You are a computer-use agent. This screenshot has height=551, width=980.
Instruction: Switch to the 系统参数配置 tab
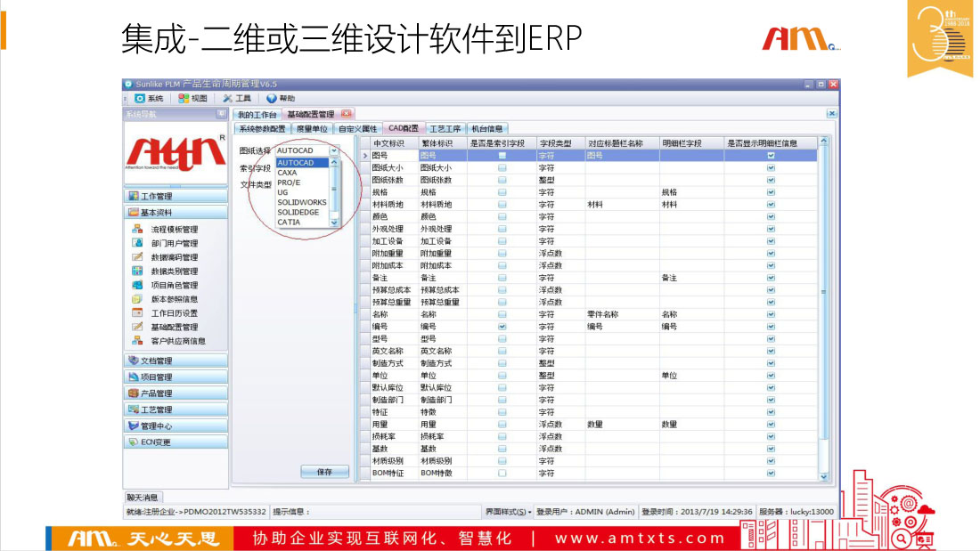click(x=262, y=128)
